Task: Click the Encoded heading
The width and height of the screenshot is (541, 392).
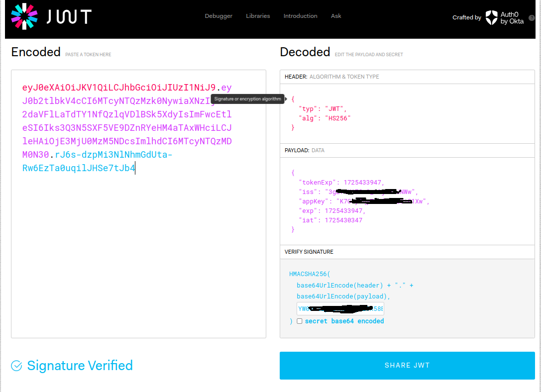Action: 36,52
